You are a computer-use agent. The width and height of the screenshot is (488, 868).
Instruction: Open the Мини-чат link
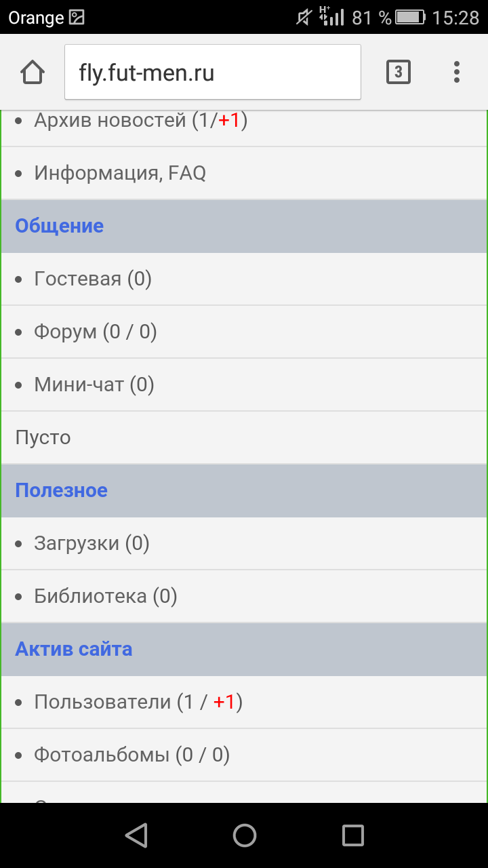tap(79, 384)
